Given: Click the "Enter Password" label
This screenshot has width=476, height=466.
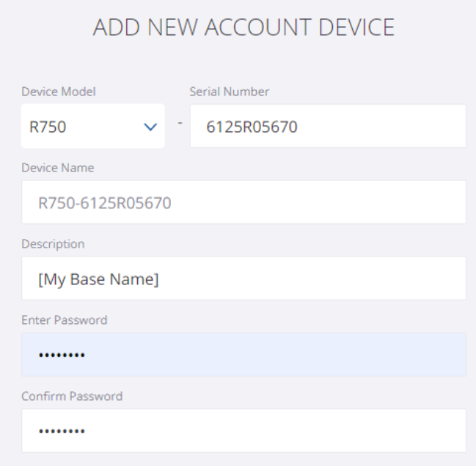Looking at the screenshot, I should pyautogui.click(x=65, y=320).
